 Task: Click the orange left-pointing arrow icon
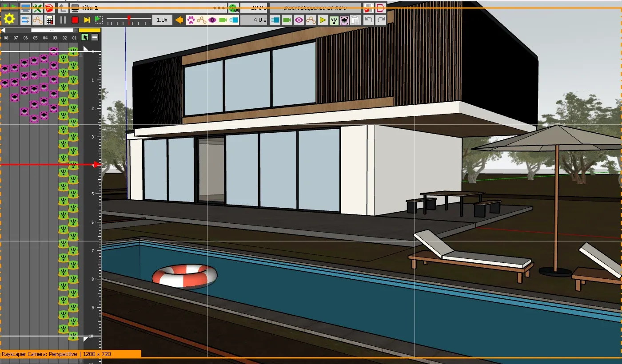(x=179, y=20)
